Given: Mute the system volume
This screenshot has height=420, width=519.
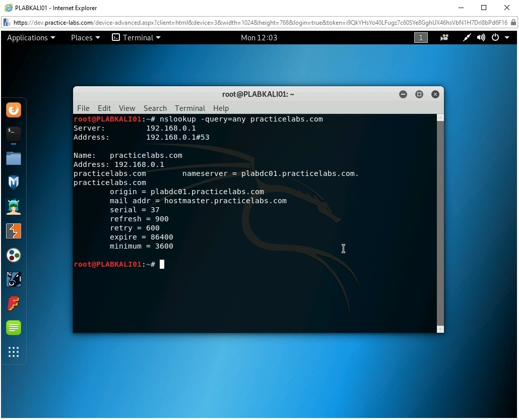Looking at the screenshot, I should point(480,37).
